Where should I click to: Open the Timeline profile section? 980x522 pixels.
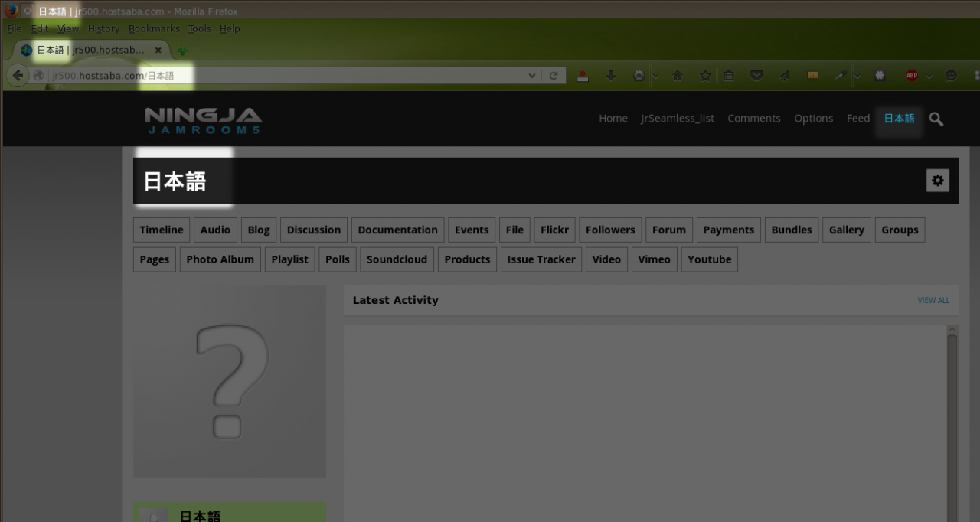pos(162,230)
